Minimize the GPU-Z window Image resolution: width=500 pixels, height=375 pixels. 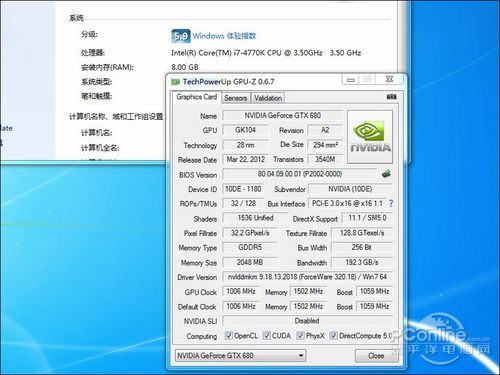pyautogui.click(x=351, y=80)
